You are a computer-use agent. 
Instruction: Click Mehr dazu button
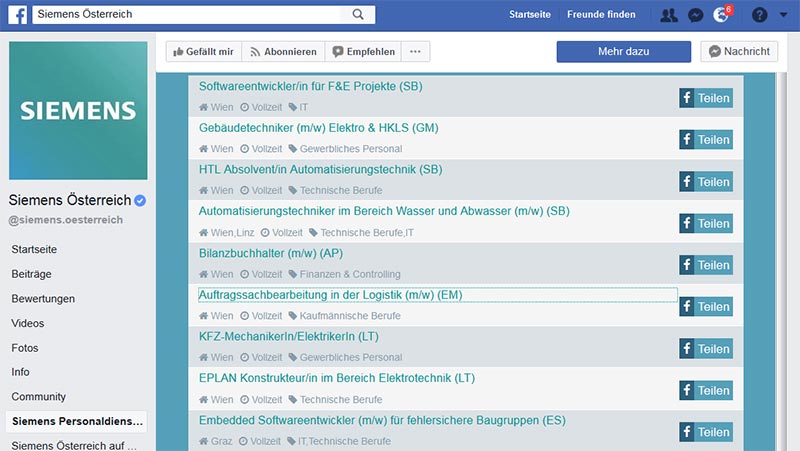tap(623, 52)
